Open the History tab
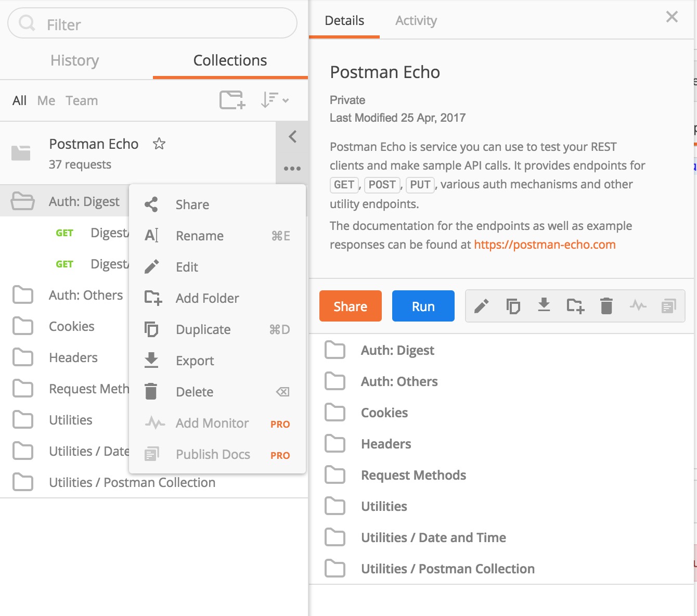 [74, 60]
